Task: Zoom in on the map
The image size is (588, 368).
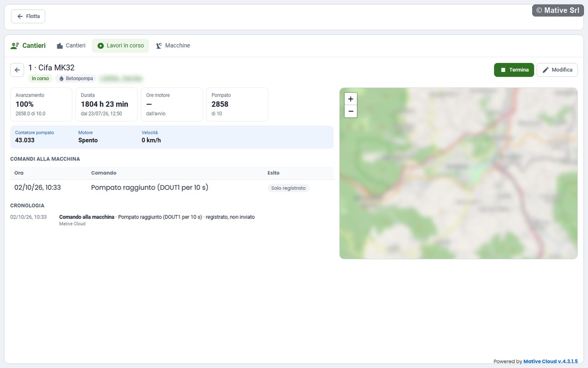Action: 351,99
